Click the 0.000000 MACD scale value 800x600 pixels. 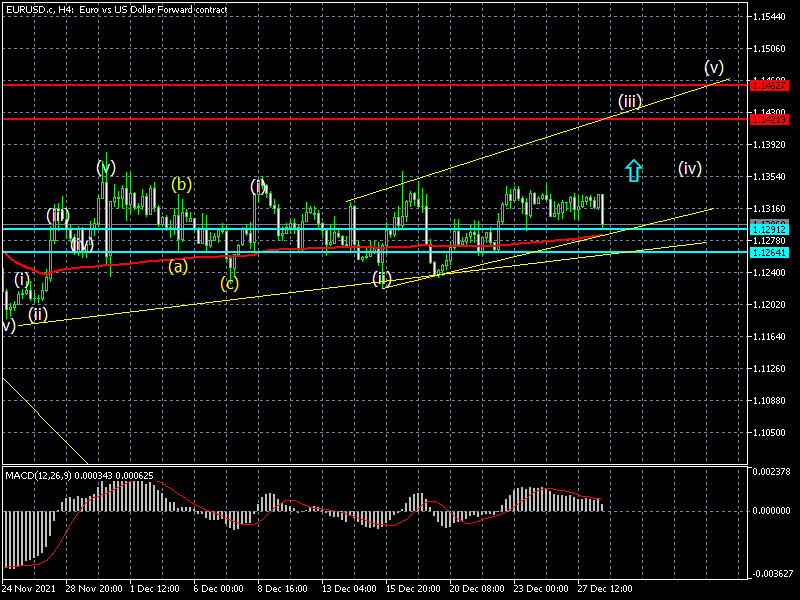click(771, 510)
